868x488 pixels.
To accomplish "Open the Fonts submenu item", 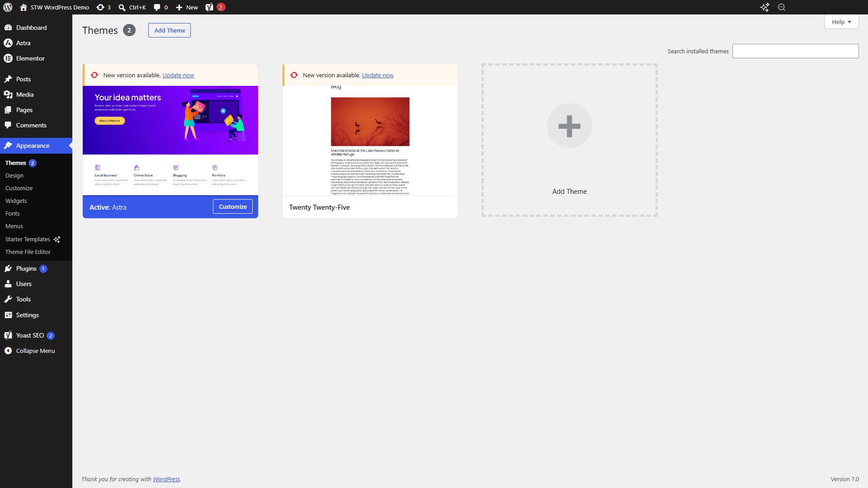I will pos(13,213).
